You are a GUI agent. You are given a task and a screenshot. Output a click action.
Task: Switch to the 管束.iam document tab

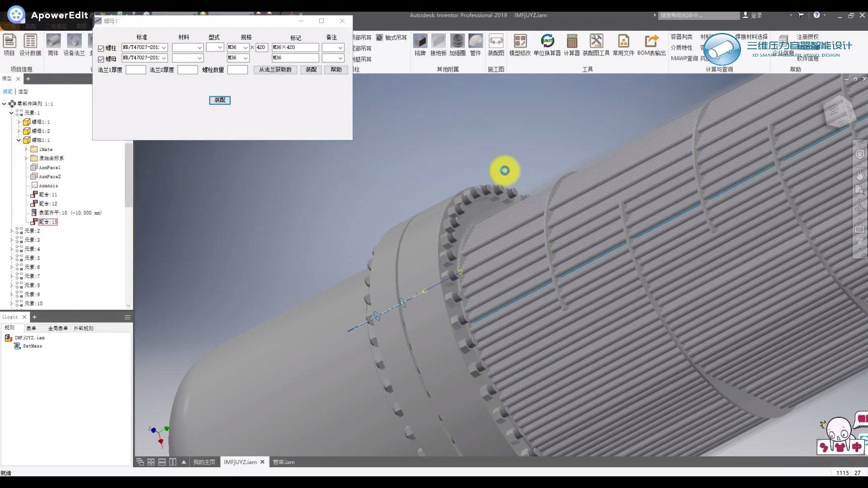(x=283, y=462)
